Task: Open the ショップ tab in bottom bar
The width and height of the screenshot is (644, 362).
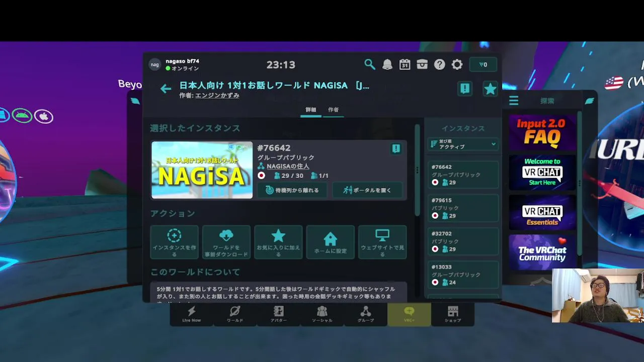Action: coord(453,314)
